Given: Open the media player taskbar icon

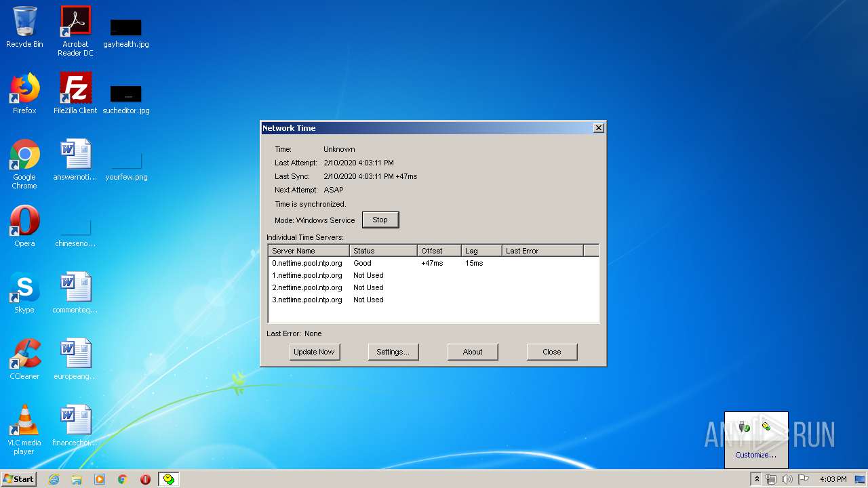Looking at the screenshot, I should pos(100,479).
